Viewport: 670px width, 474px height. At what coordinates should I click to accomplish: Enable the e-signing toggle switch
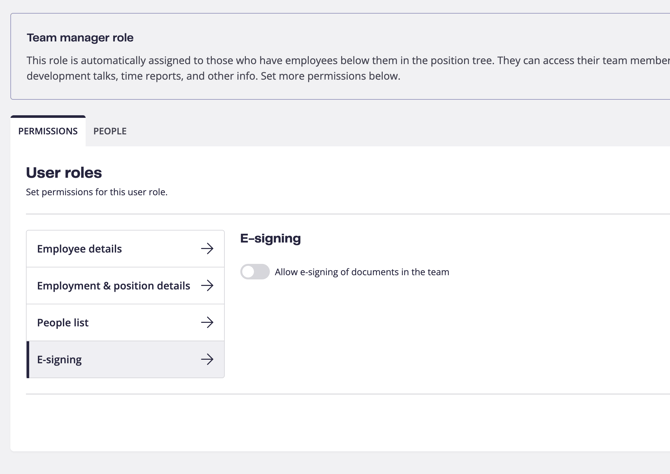pos(255,272)
